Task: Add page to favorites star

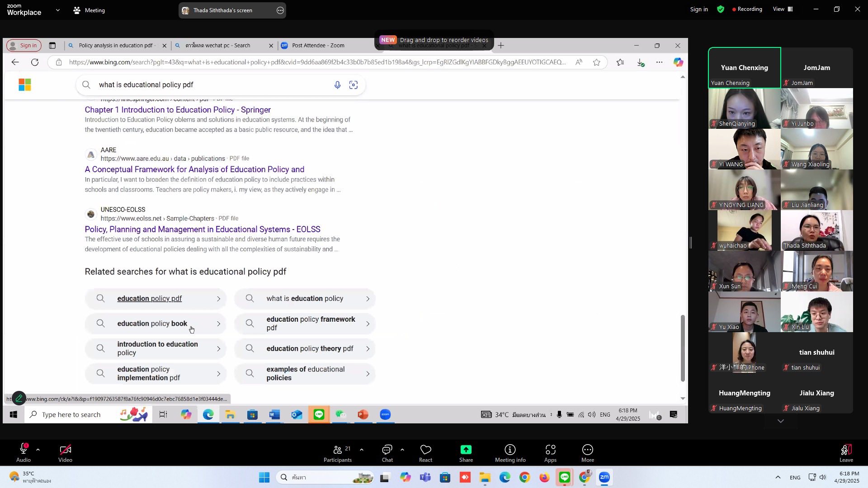Action: (x=597, y=62)
